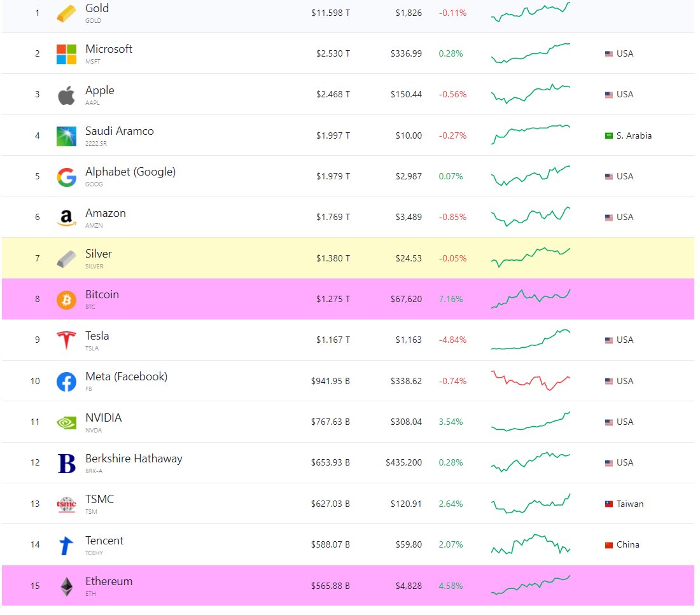Click the Facebook logo icon
This screenshot has height=615, width=700.
point(66,382)
